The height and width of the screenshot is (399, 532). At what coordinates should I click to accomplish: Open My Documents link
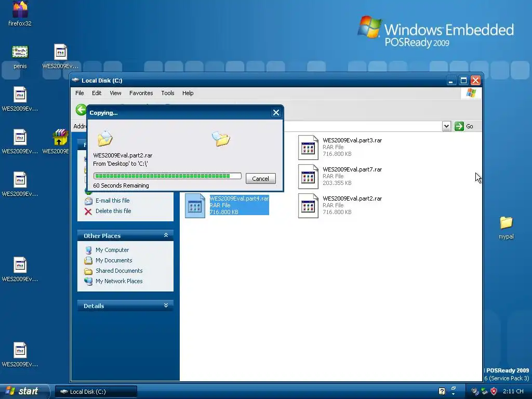click(x=114, y=261)
